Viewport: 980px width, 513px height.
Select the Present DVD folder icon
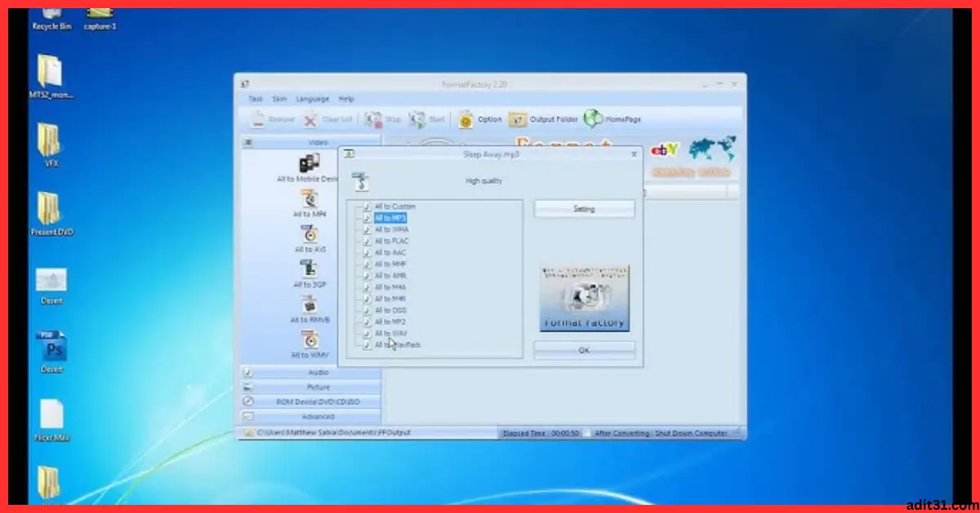[x=49, y=208]
